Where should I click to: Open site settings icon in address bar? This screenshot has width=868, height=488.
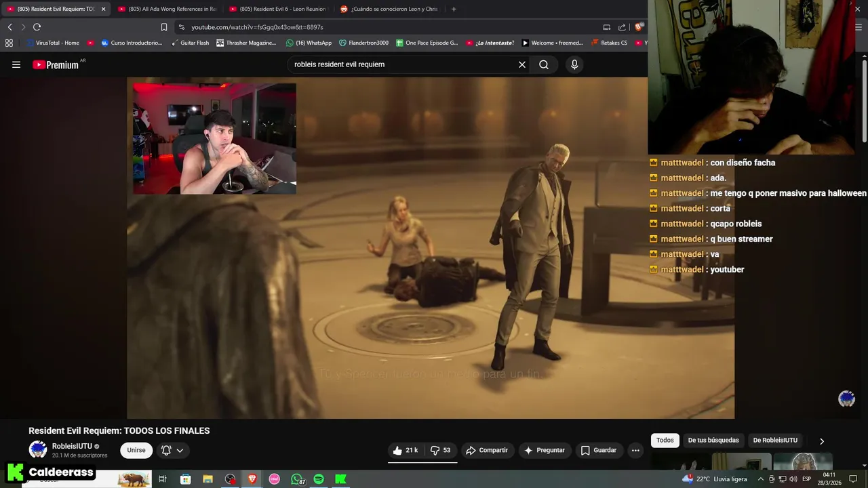pyautogui.click(x=181, y=27)
